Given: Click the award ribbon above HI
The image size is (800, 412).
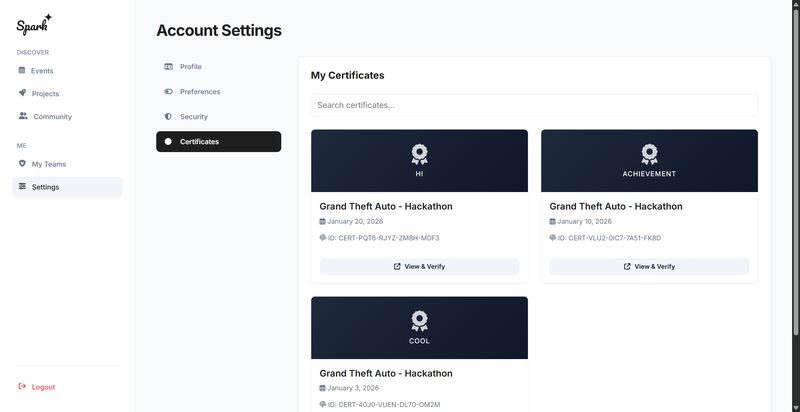Looking at the screenshot, I should pos(419,154).
